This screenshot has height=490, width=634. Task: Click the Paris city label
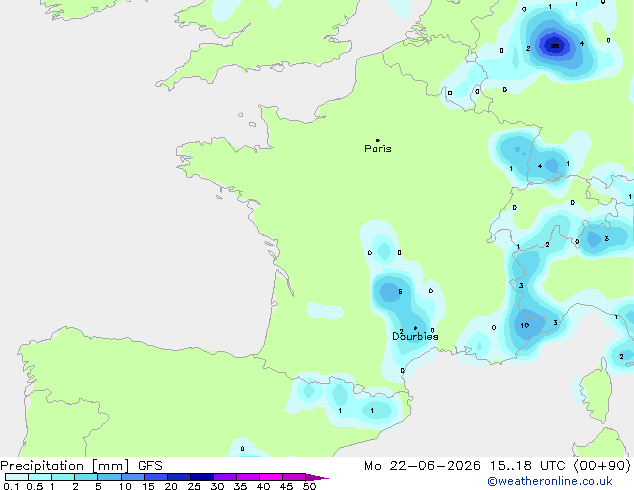pos(378,148)
